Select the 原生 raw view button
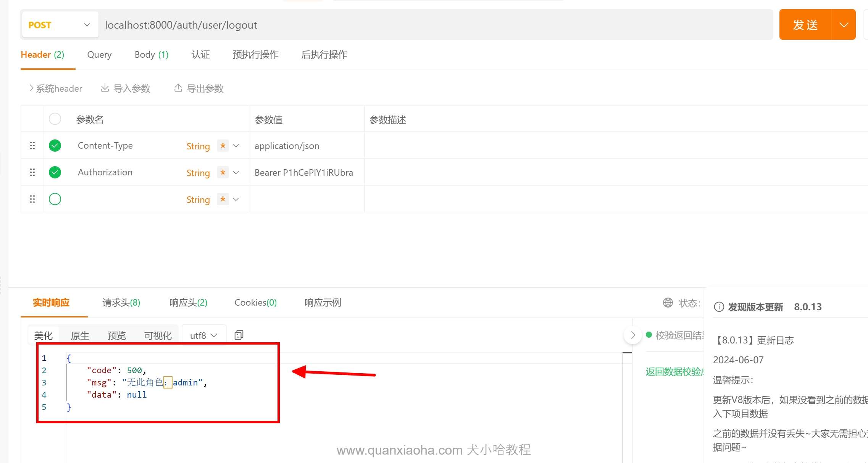 (80, 335)
